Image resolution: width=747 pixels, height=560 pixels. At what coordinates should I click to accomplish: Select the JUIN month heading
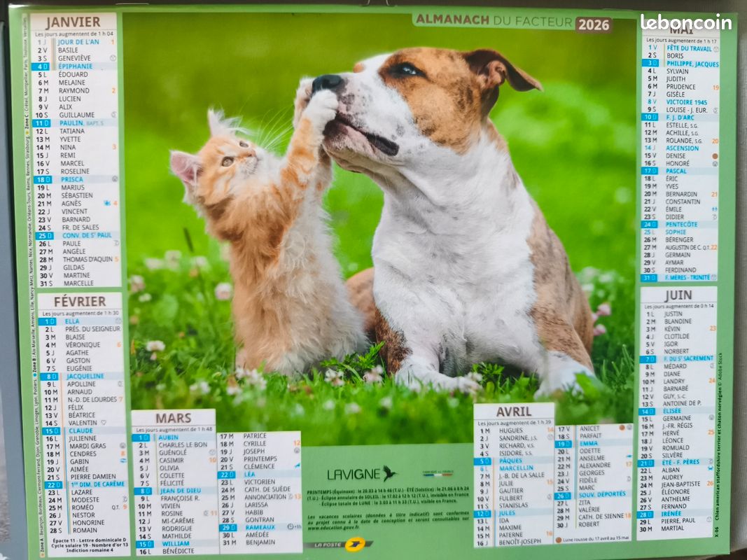[678, 295]
